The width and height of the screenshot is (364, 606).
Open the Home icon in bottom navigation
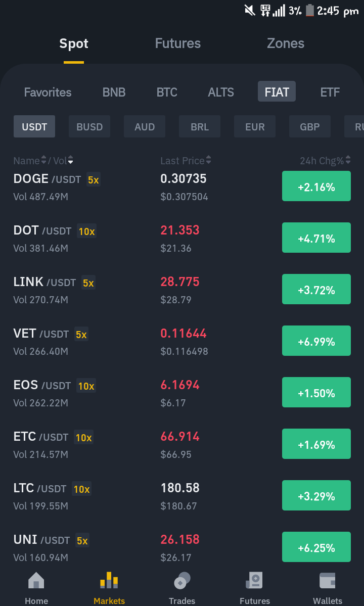36,581
